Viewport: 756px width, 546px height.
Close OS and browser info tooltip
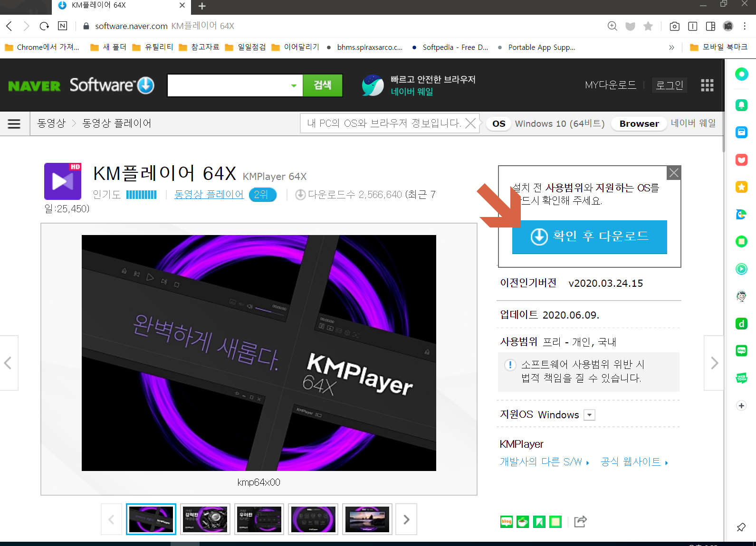tap(470, 123)
